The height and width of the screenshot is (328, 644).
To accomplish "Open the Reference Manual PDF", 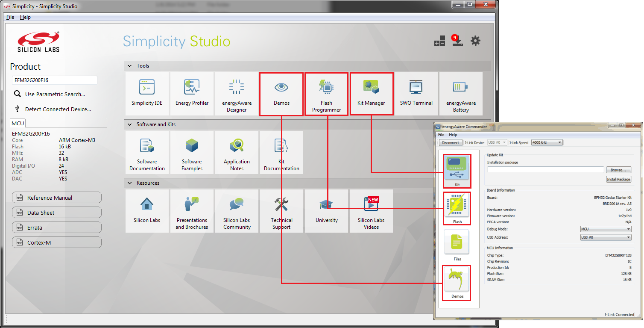I will click(57, 198).
